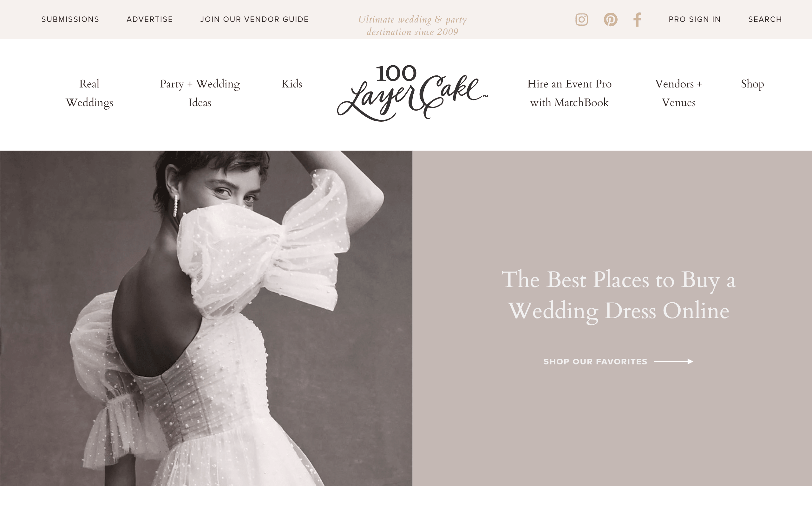The width and height of the screenshot is (812, 507).
Task: Open Party + Wedding Ideas menu
Action: [x=200, y=93]
